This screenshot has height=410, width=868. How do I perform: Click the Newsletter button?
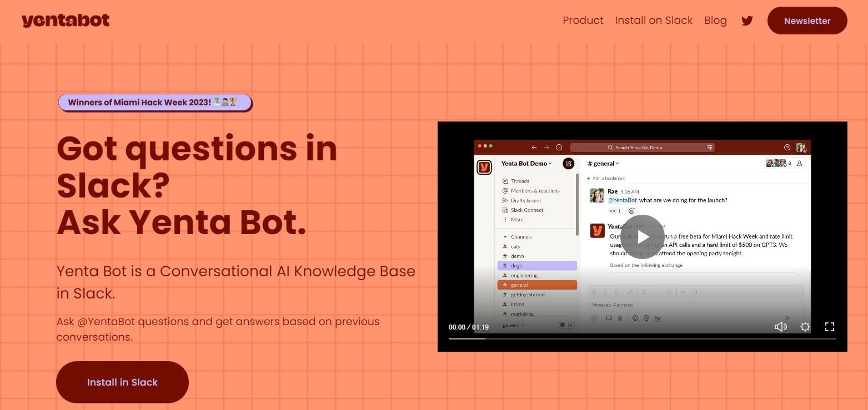(x=807, y=21)
